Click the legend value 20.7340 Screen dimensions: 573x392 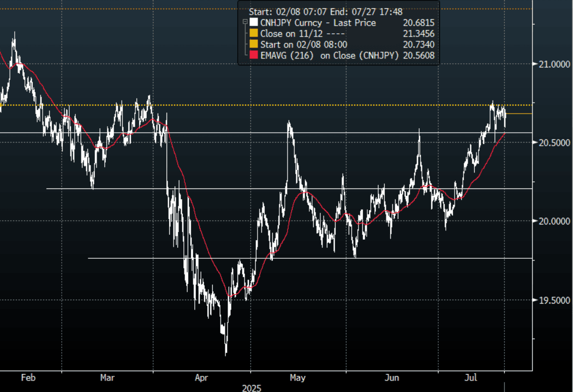(x=419, y=45)
